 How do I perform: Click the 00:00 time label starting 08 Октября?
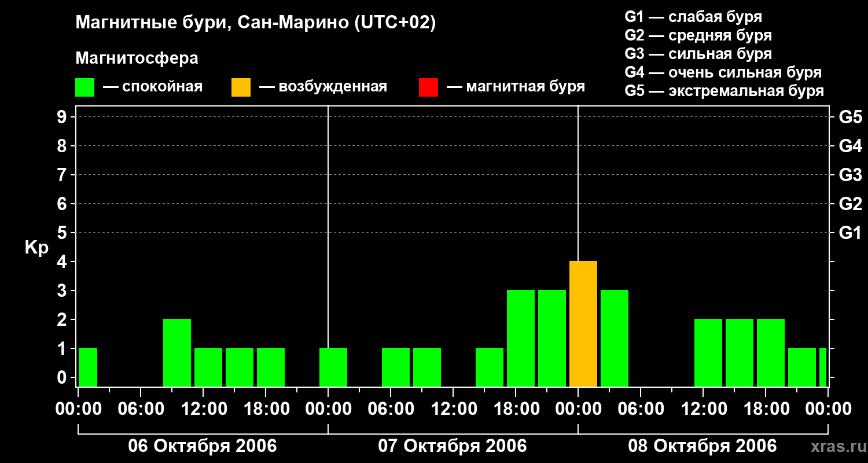click(578, 409)
